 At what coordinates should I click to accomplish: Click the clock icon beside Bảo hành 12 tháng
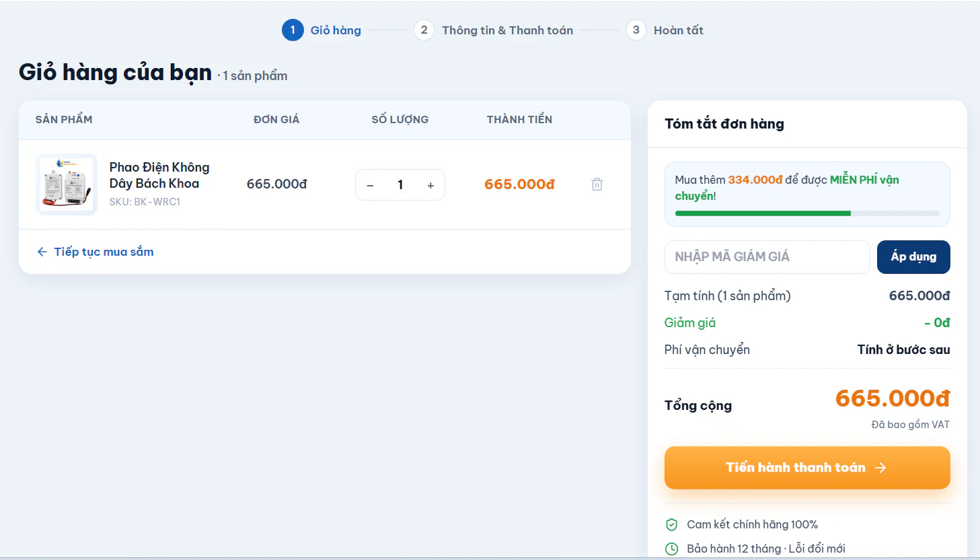click(x=671, y=549)
